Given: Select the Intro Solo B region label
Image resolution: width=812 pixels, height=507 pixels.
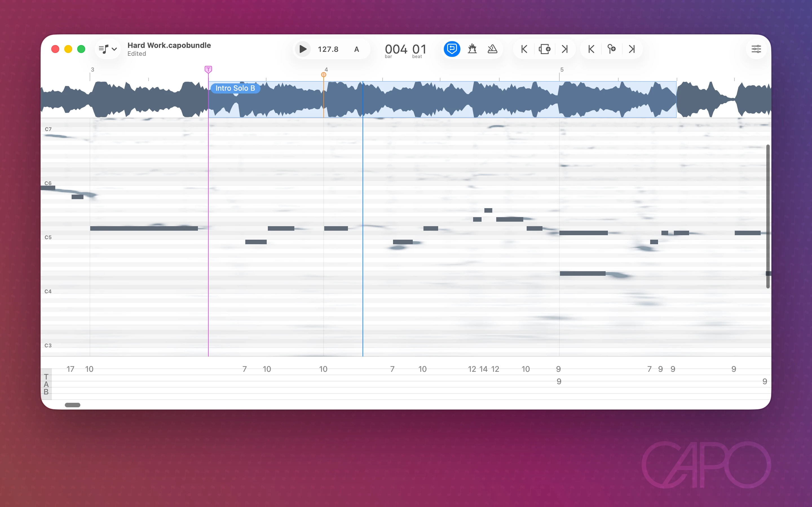Looking at the screenshot, I should (235, 88).
